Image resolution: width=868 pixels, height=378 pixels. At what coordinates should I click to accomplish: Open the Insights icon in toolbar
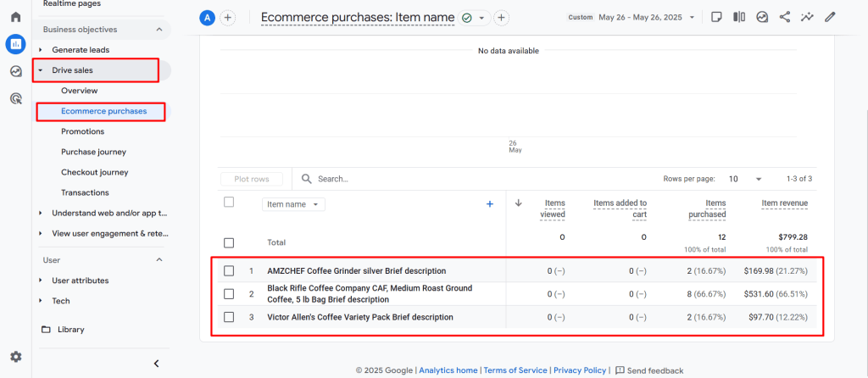tap(762, 17)
